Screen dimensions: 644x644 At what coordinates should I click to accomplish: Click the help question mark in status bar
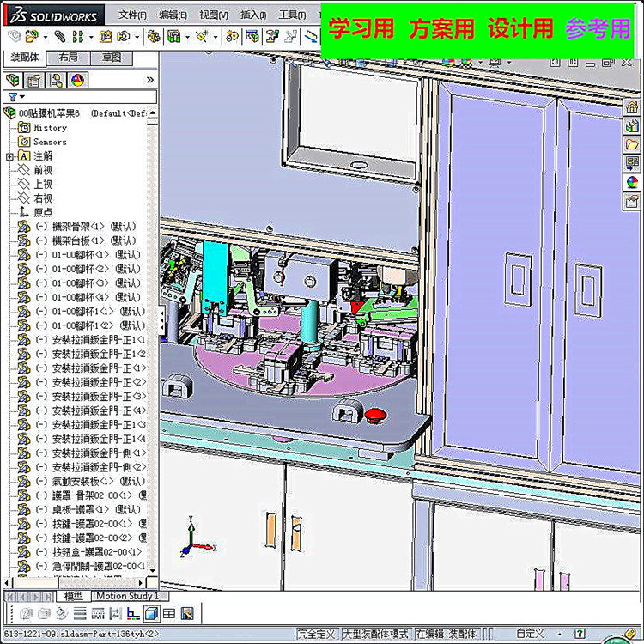[580, 634]
